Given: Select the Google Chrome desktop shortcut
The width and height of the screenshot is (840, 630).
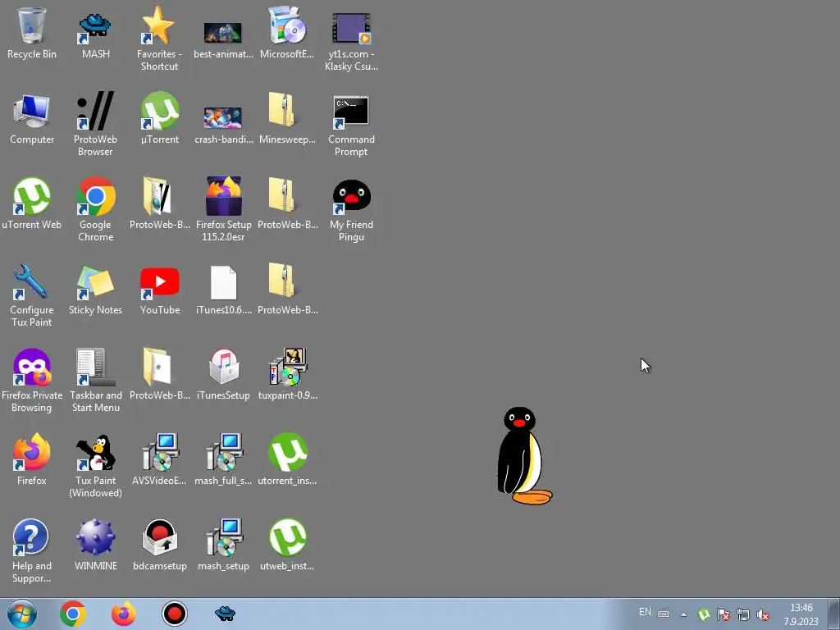Looking at the screenshot, I should (95, 209).
